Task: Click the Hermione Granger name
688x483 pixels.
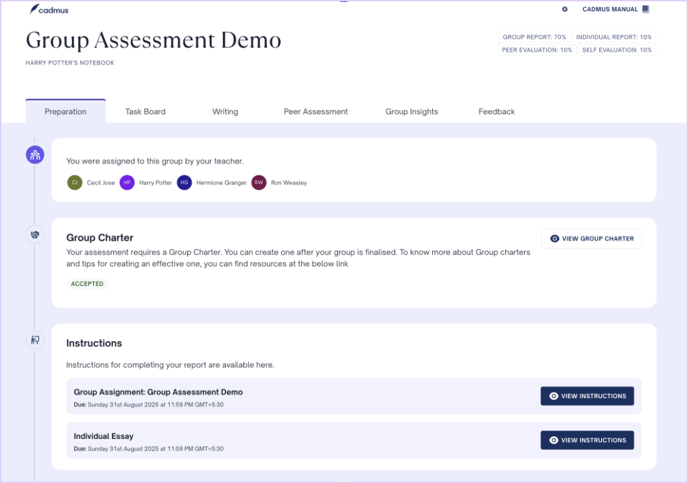Action: point(221,182)
